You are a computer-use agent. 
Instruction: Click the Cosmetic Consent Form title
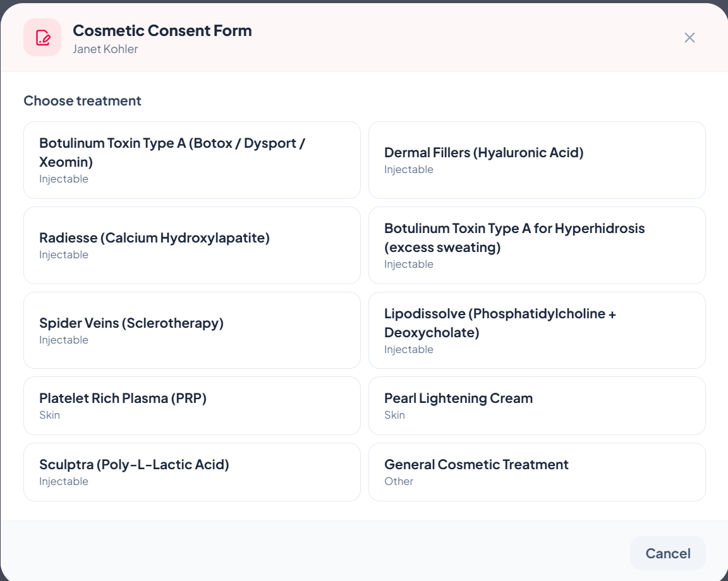click(x=162, y=30)
